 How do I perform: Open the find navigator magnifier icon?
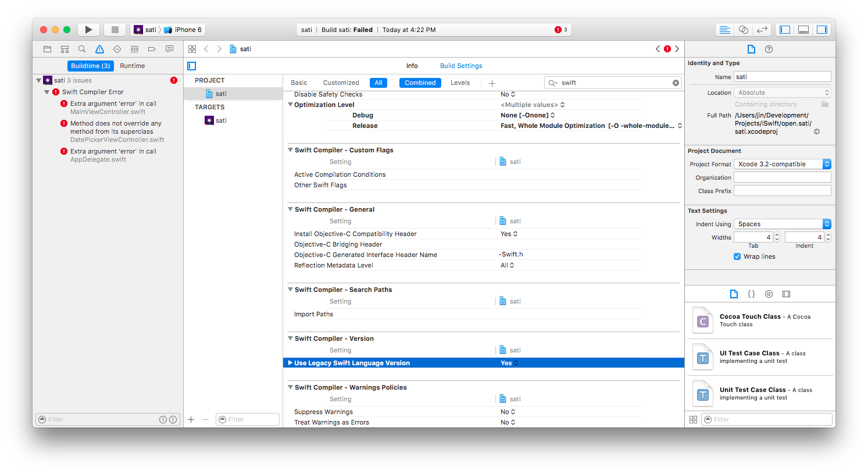click(x=82, y=49)
